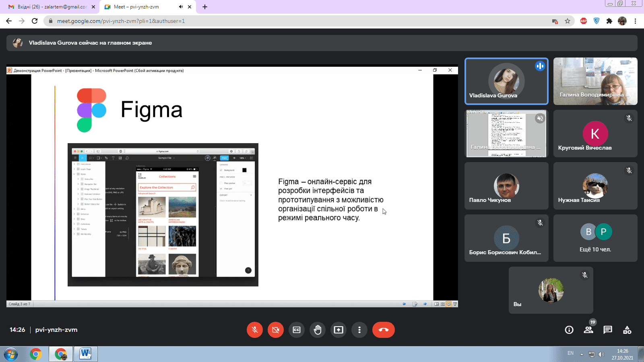Select the Галина Володимирівна presentation tile
The height and width of the screenshot is (362, 644).
(506, 134)
